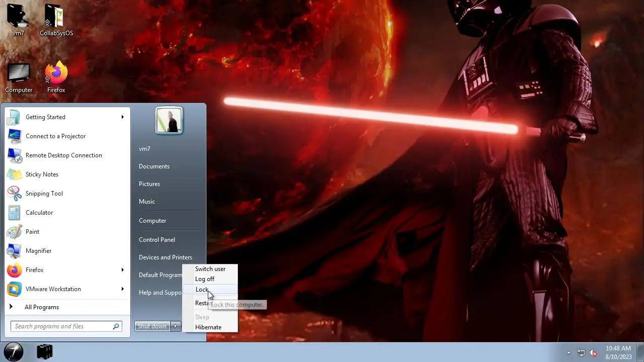Click the Shut down button
The image size is (644, 362).
click(x=152, y=326)
